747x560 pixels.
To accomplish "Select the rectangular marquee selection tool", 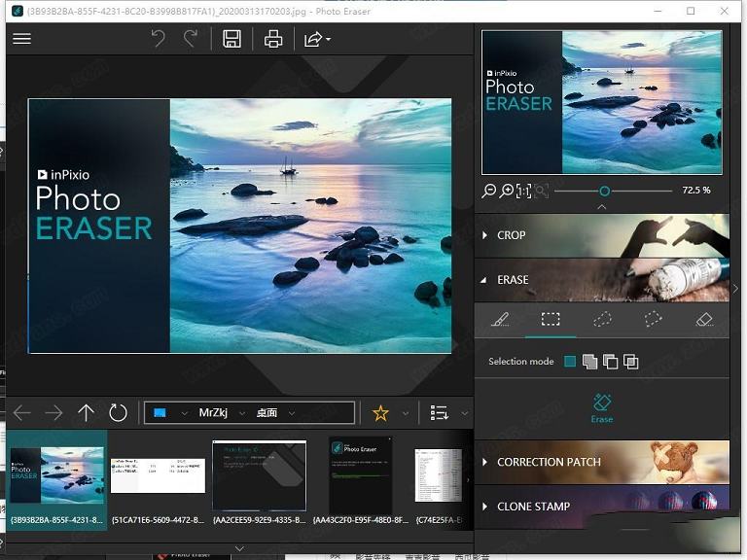I will (x=551, y=319).
